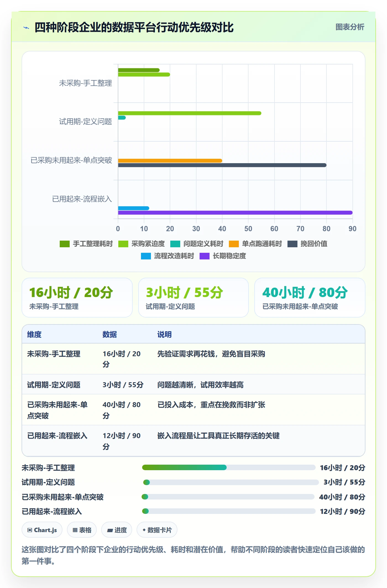The width and height of the screenshot is (387, 588).
Task: Select the 数据卡片 tag chip
Action: click(x=157, y=530)
